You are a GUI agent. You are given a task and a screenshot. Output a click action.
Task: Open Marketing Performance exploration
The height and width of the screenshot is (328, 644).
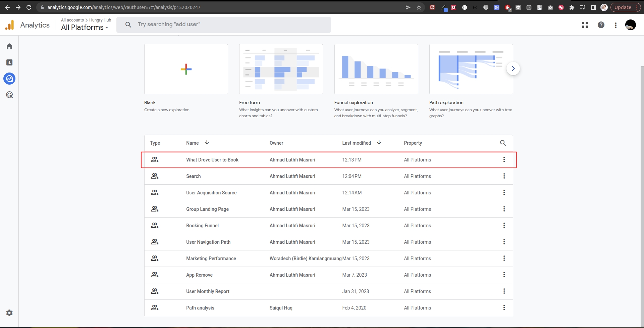point(211,259)
